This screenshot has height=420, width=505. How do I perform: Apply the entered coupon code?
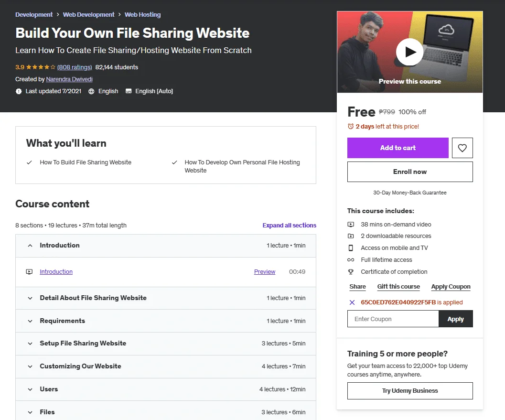coord(455,319)
